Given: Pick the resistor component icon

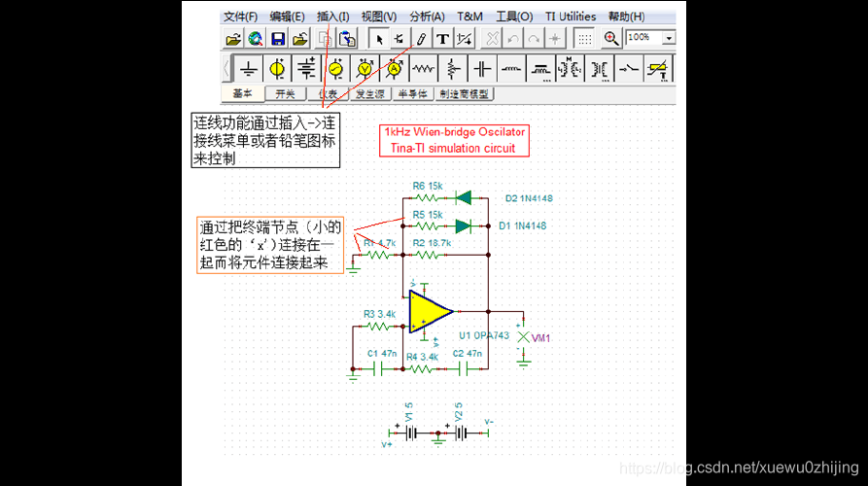Looking at the screenshot, I should tap(424, 69).
